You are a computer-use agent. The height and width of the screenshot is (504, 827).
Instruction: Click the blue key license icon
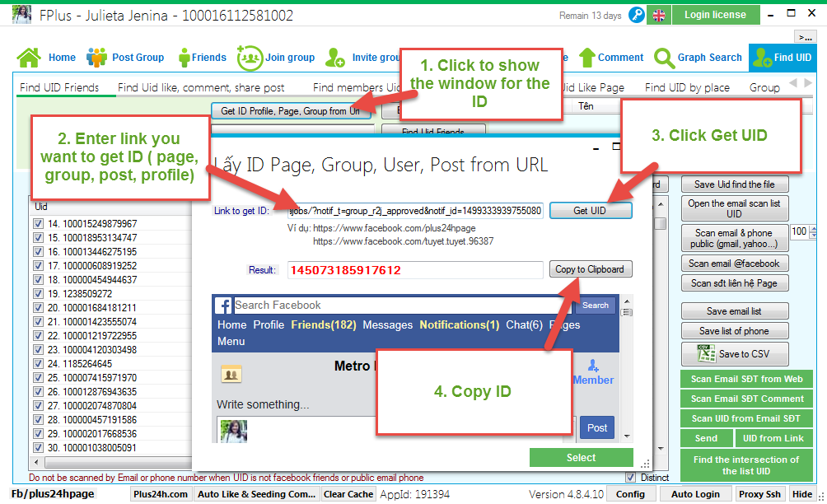click(x=637, y=16)
